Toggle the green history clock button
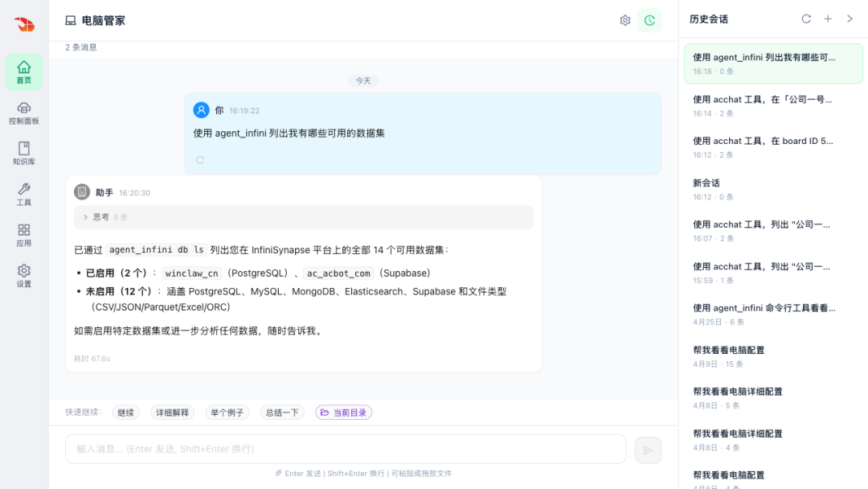Image resolution: width=868 pixels, height=489 pixels. coord(649,20)
